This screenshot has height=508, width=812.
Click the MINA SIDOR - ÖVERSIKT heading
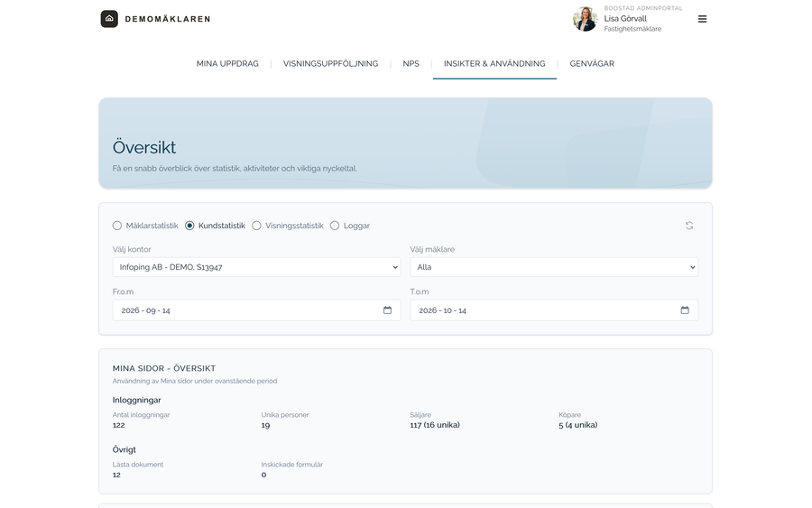tap(164, 368)
